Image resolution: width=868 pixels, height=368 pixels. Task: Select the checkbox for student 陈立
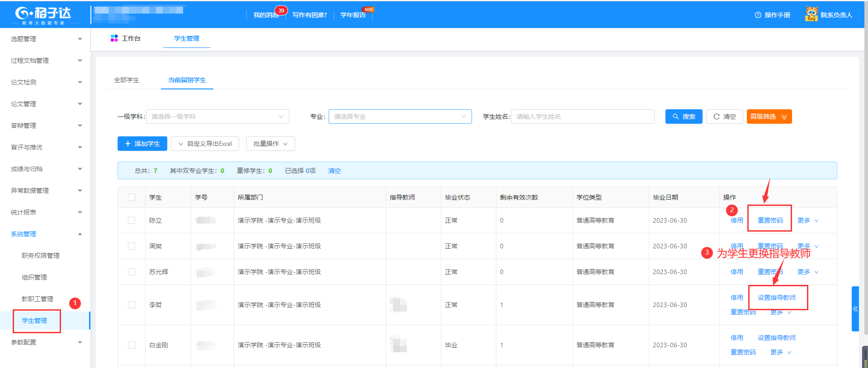coord(132,220)
